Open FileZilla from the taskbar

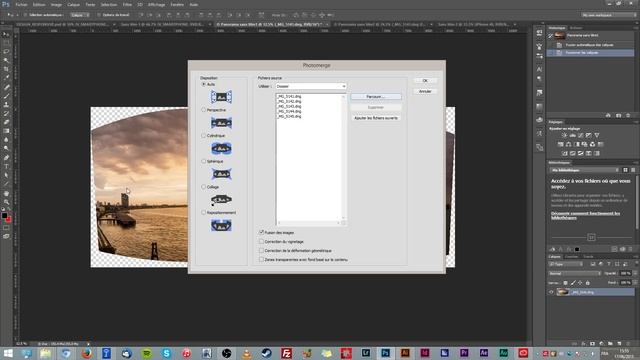[287, 353]
